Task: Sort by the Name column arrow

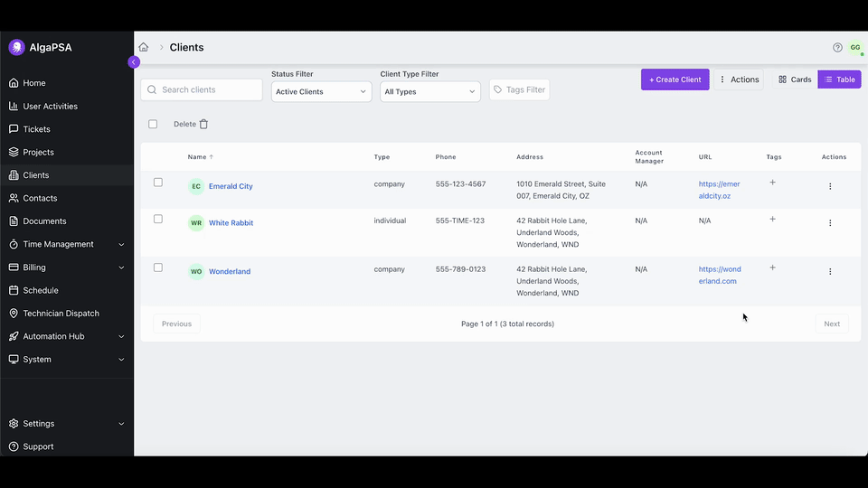Action: 211,157
